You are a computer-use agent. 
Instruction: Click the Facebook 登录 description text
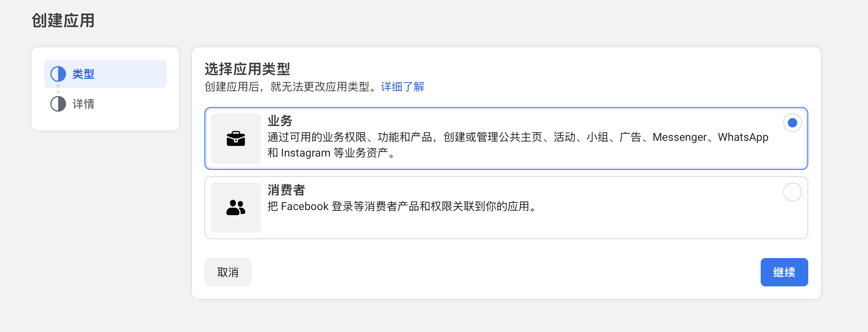click(x=402, y=206)
